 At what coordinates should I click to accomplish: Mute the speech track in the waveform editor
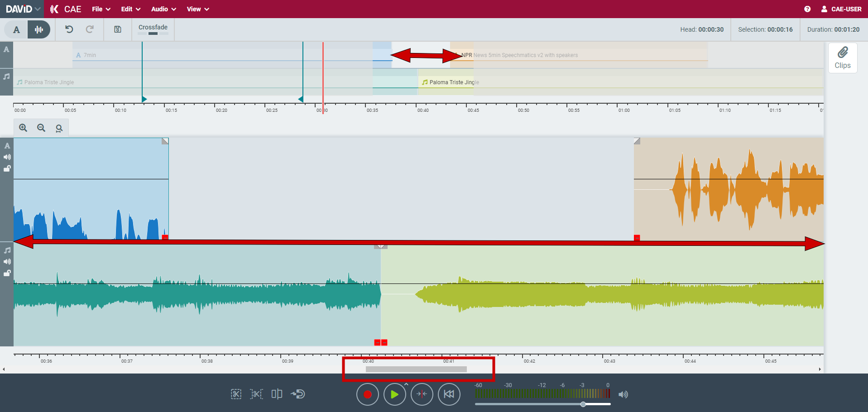coord(7,157)
